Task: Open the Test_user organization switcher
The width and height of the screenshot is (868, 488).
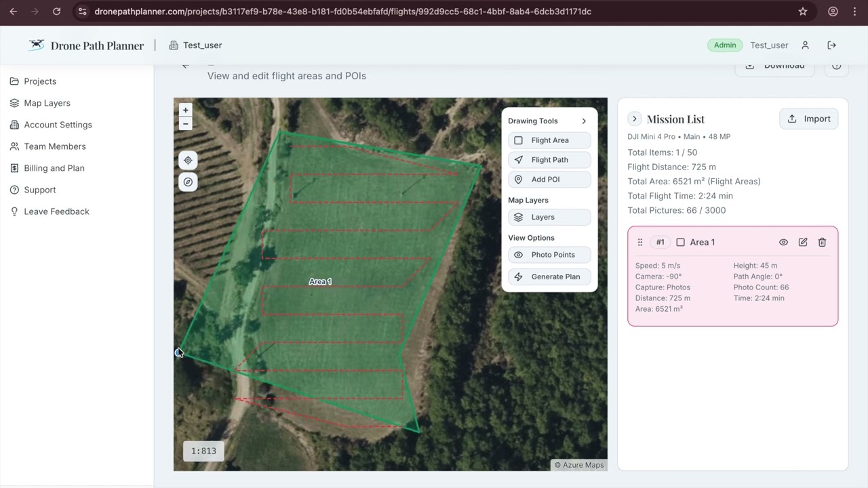Action: point(195,45)
